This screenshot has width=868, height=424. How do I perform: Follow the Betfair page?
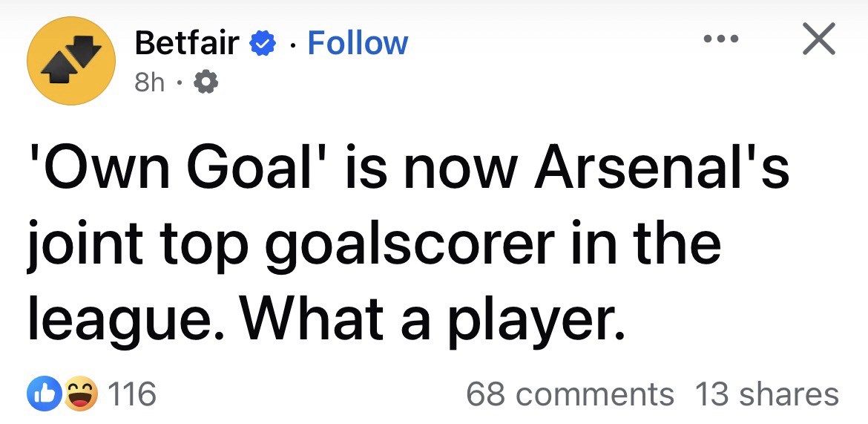point(358,44)
